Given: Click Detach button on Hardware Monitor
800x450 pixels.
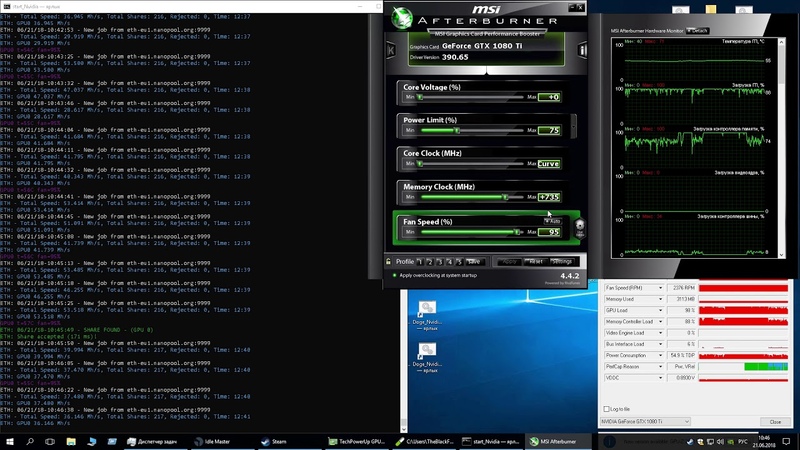Looking at the screenshot, I should (x=698, y=31).
